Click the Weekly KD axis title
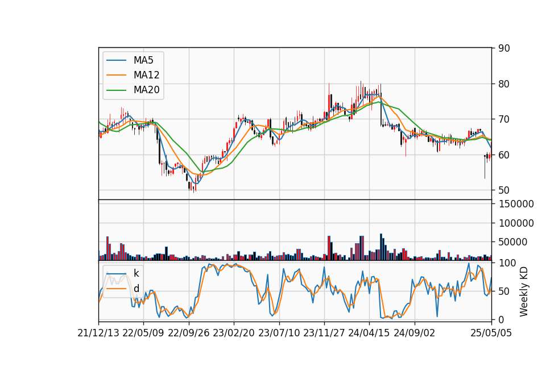Image resolution: width=546 pixels, height=392 pixels. pyautogui.click(x=524, y=292)
